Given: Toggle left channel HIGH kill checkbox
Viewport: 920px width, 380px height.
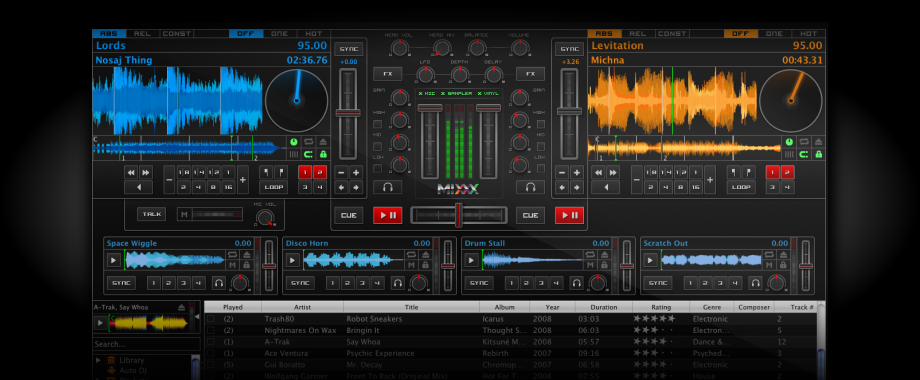Looking at the screenshot, I should pyautogui.click(x=377, y=124).
